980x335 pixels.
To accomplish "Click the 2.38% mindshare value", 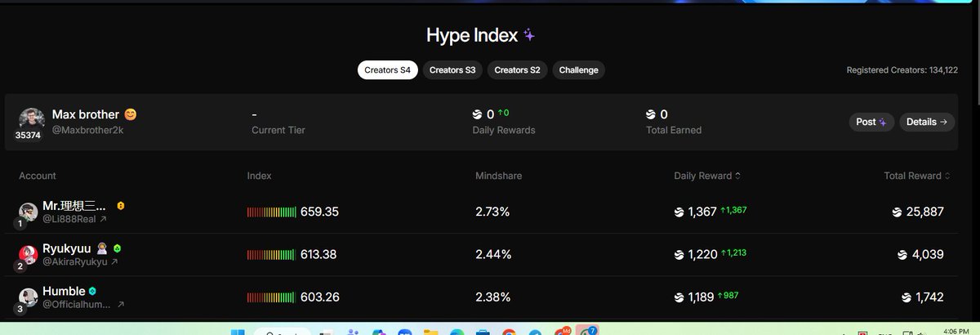I will click(494, 297).
